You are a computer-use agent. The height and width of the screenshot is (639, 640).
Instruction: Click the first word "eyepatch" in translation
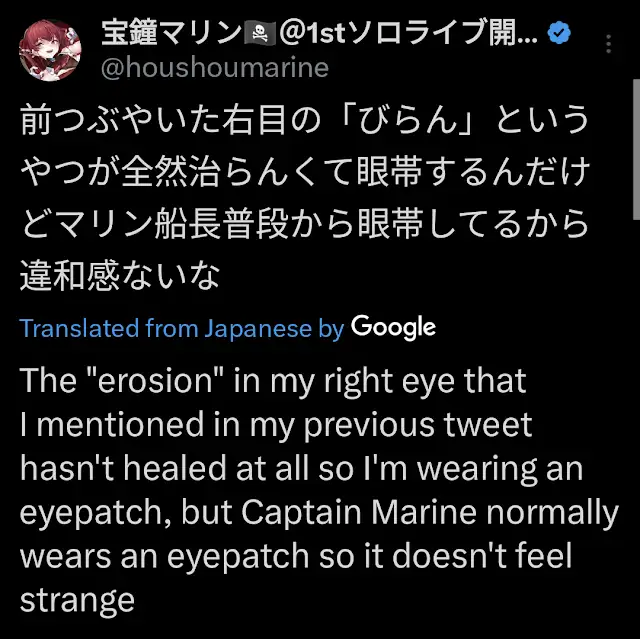click(x=93, y=513)
